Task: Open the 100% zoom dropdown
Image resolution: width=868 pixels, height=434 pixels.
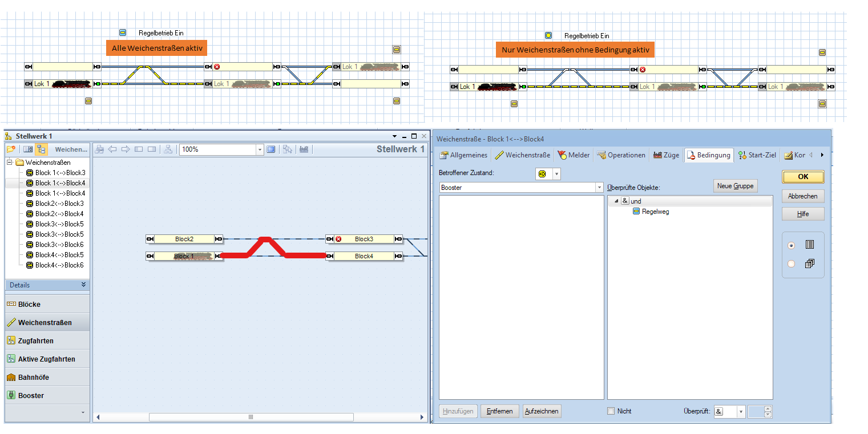Action: coord(260,149)
